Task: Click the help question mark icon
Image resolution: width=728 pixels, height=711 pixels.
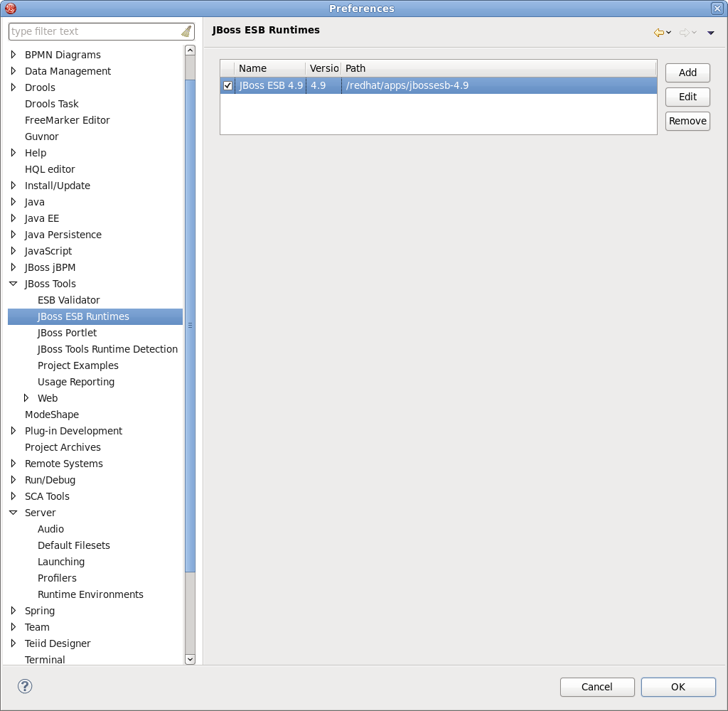Action: (24, 686)
